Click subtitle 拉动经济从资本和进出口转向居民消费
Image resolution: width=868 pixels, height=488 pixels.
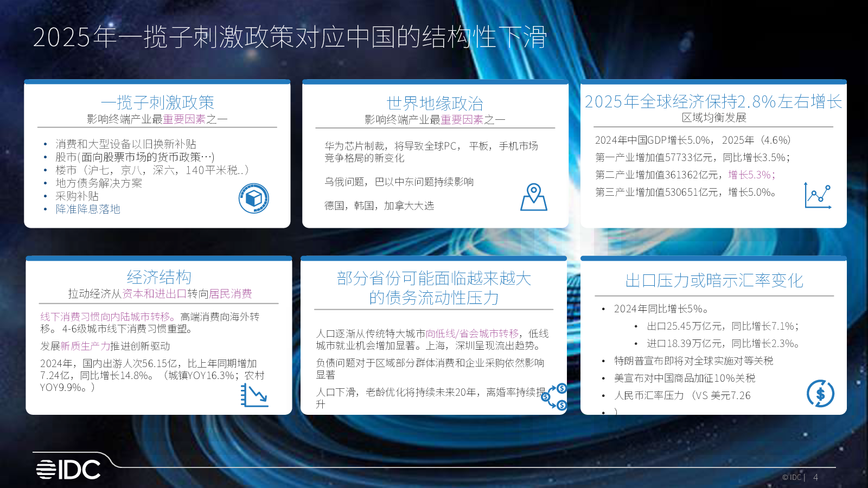(160, 294)
